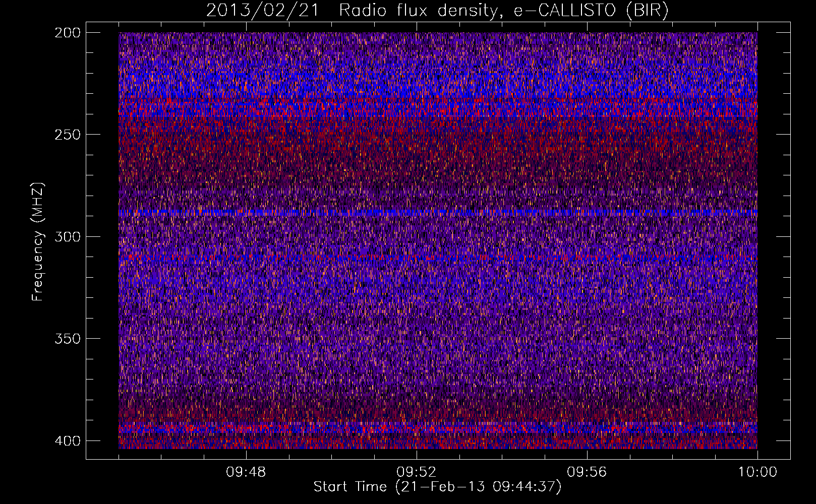Select the '200' frequency axis label
The image size is (816, 504).
click(67, 33)
